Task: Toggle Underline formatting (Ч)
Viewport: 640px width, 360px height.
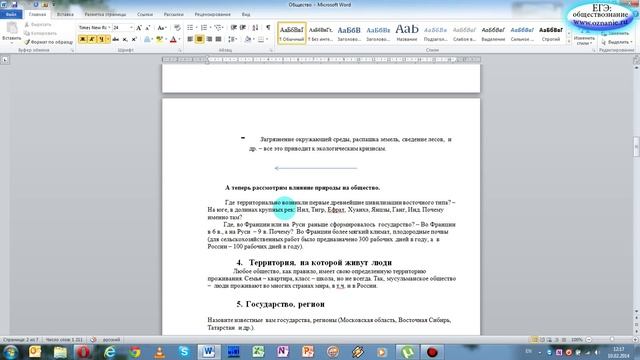Action: coord(101,39)
